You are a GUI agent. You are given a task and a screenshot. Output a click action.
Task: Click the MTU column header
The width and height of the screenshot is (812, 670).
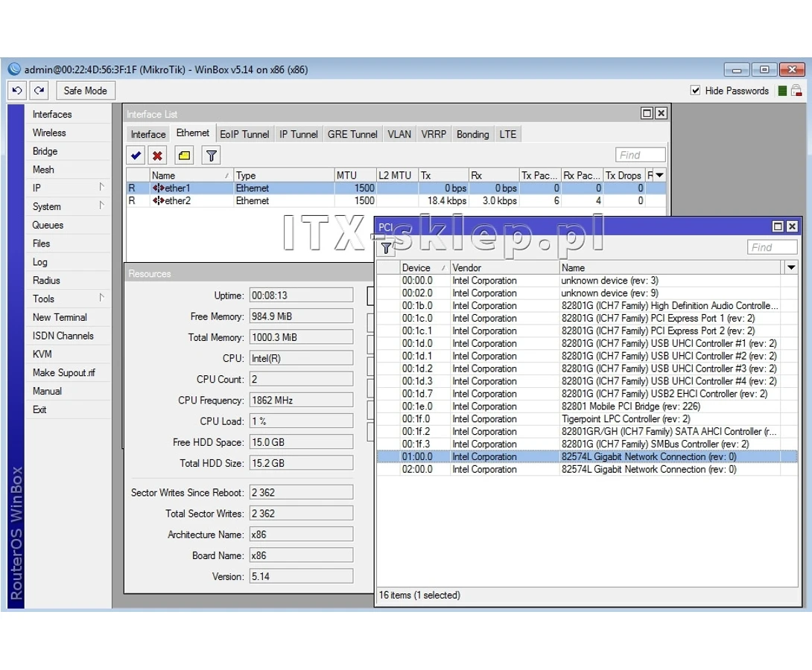point(355,176)
